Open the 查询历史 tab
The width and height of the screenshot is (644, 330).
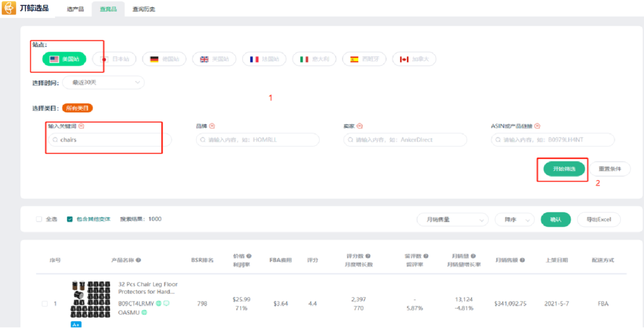pyautogui.click(x=143, y=9)
